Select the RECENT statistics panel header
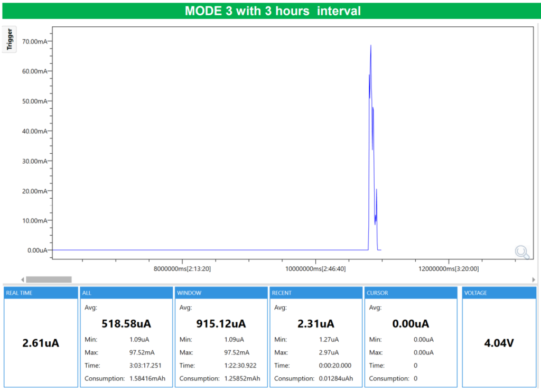The height and width of the screenshot is (392, 541). click(x=316, y=293)
